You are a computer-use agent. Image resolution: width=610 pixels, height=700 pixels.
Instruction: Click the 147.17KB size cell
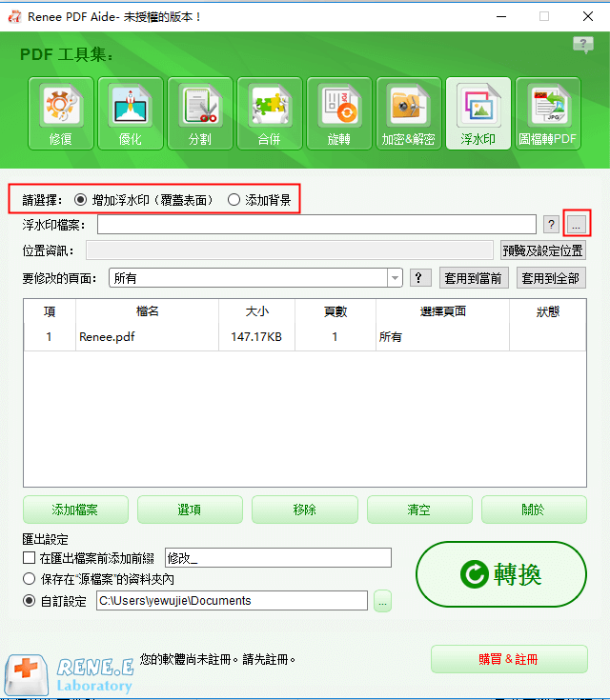[x=256, y=336]
